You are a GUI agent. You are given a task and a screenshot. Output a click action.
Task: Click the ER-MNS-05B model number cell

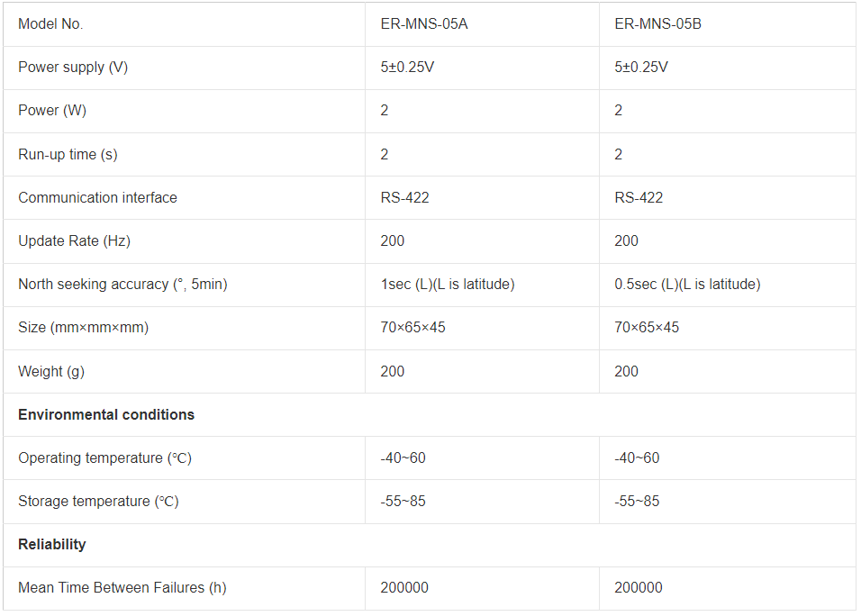coord(657,24)
